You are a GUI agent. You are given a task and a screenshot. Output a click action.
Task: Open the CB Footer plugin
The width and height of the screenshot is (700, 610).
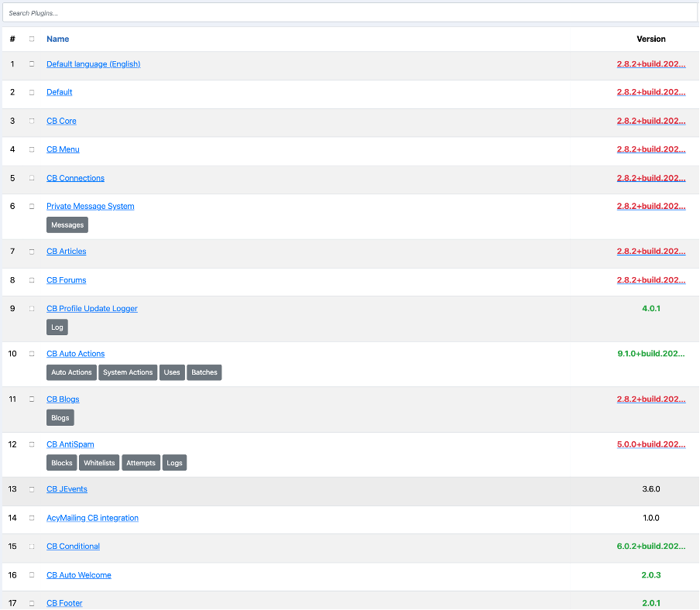click(64, 603)
